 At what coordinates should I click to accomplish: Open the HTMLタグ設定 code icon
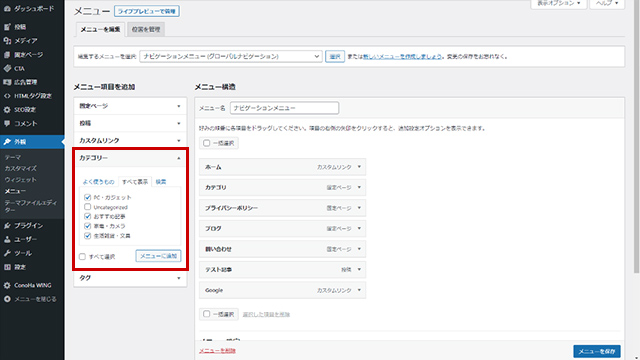(x=7, y=96)
